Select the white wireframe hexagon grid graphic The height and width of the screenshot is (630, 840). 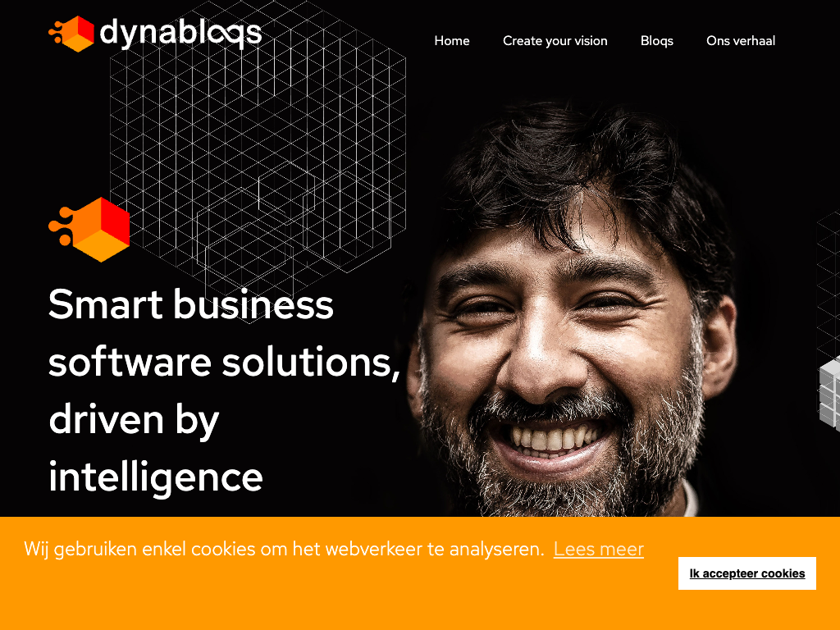257,161
